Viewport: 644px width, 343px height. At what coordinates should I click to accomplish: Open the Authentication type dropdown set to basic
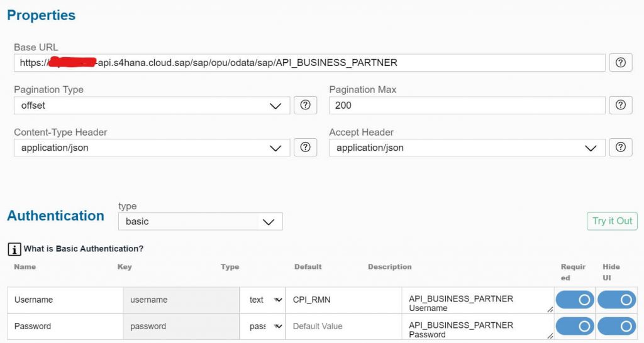[x=201, y=222]
